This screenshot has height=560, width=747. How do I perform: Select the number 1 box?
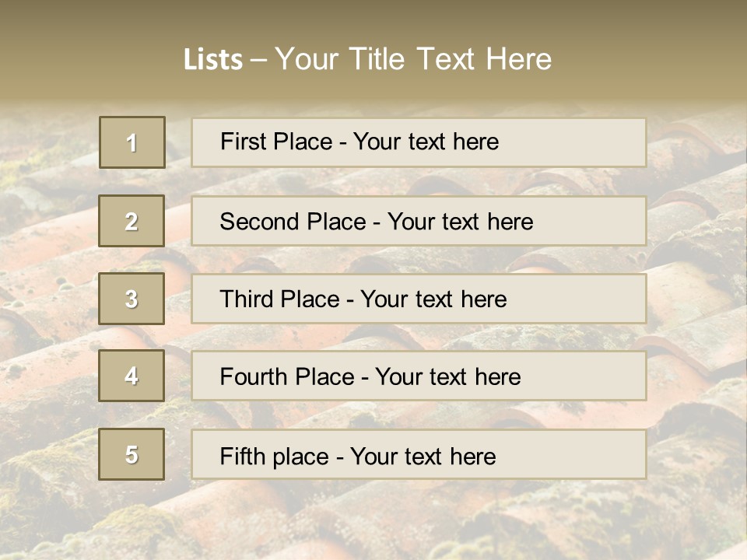[132, 142]
